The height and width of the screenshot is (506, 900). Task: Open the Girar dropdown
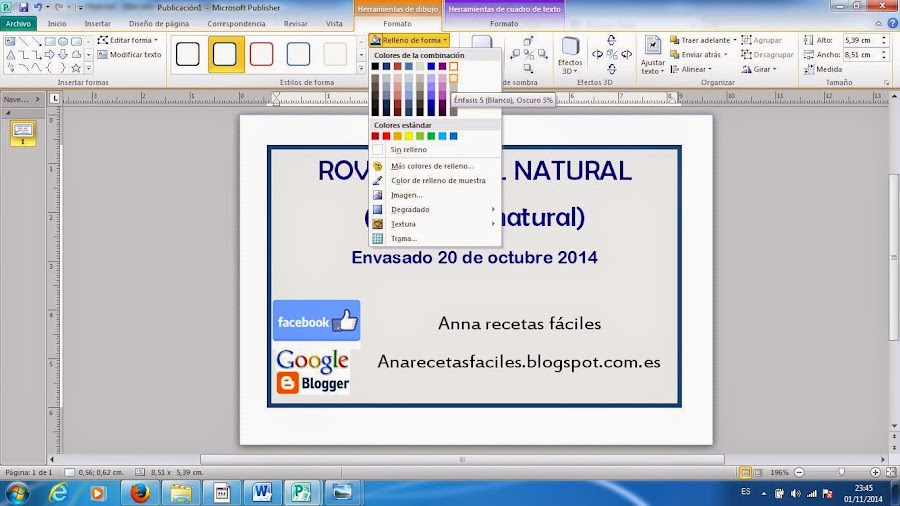point(758,69)
